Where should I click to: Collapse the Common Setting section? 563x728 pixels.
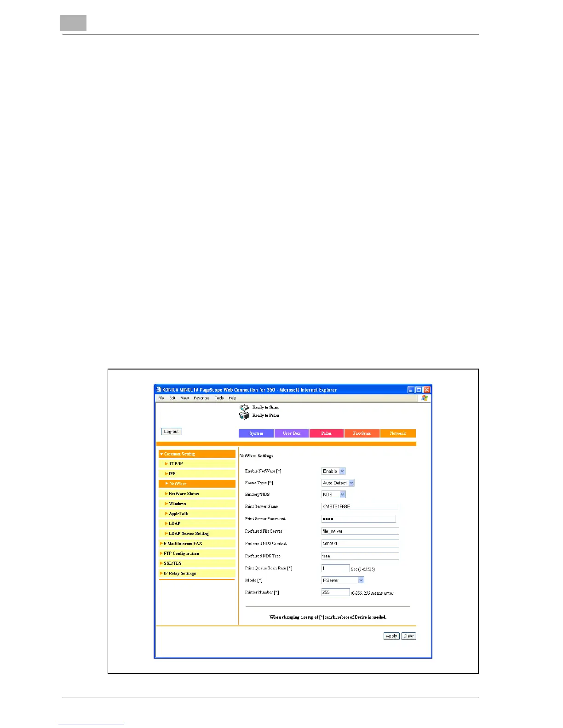197,454
